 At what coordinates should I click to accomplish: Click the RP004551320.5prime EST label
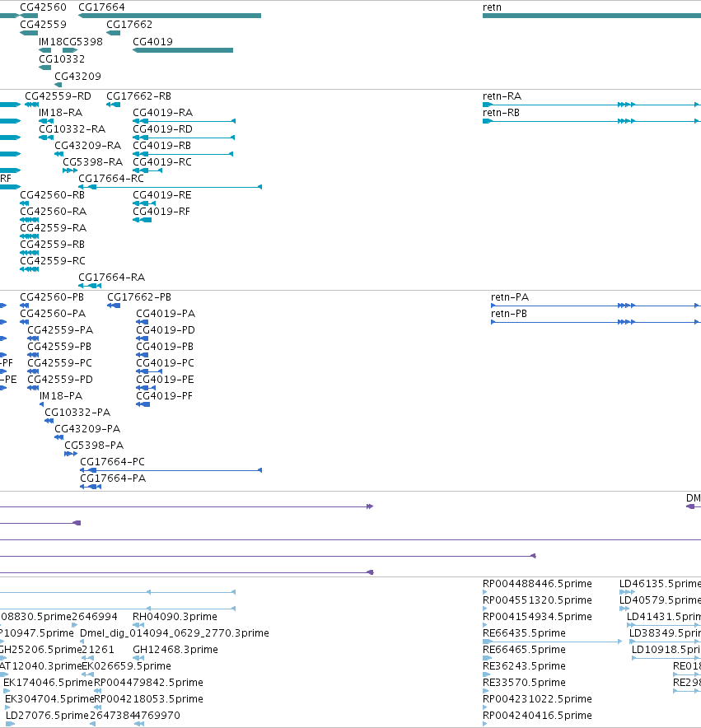(537, 600)
